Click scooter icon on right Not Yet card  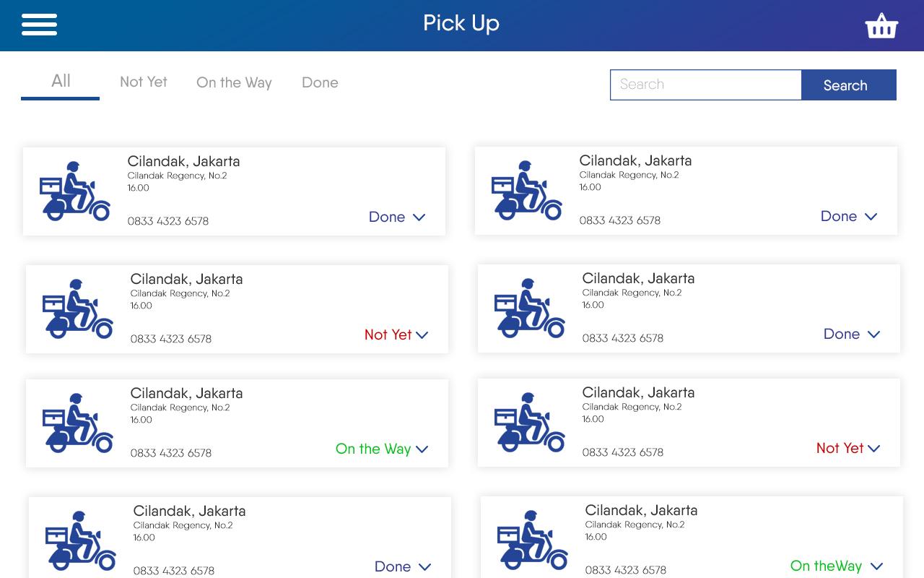(x=530, y=423)
